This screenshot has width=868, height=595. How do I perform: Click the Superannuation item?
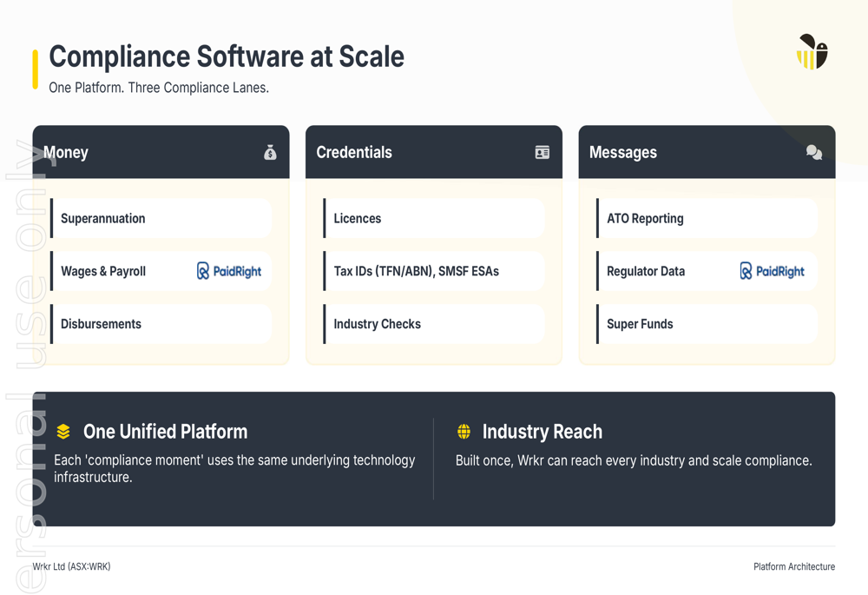[161, 218]
